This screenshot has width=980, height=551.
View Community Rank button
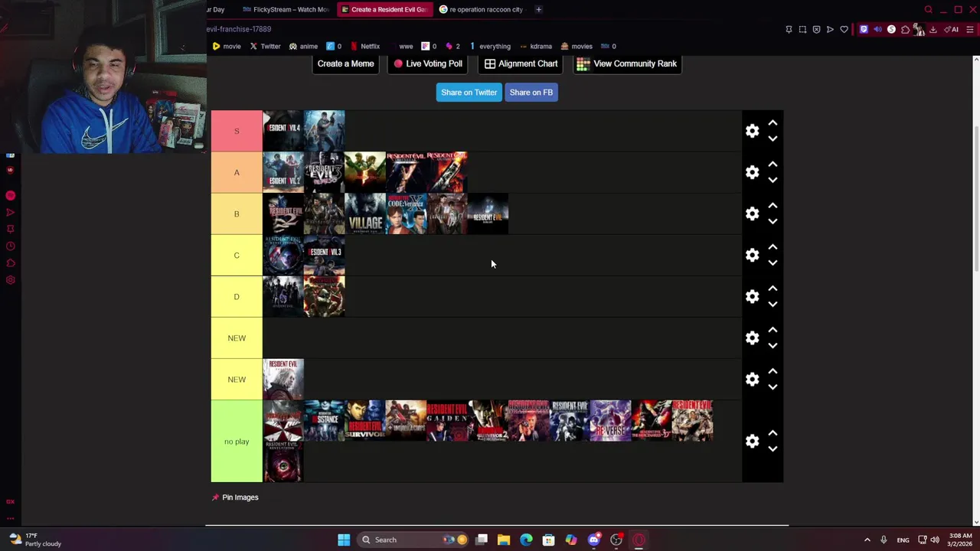pyautogui.click(x=626, y=64)
